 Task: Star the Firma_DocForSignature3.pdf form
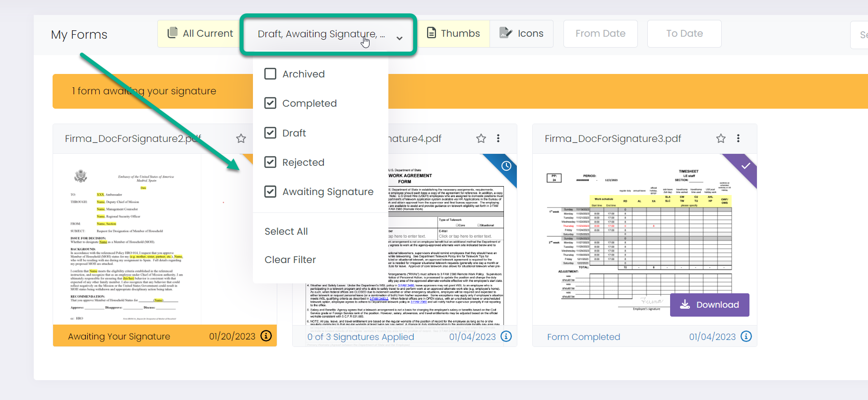[721, 138]
